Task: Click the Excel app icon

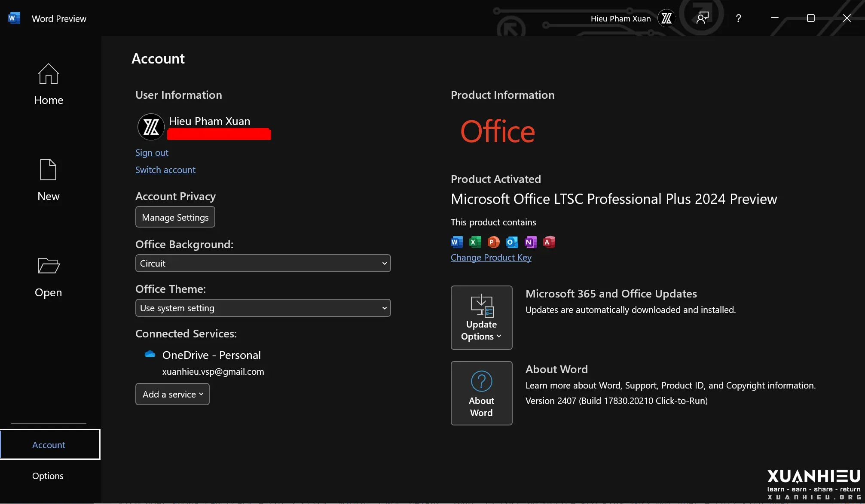Action: [475, 242]
